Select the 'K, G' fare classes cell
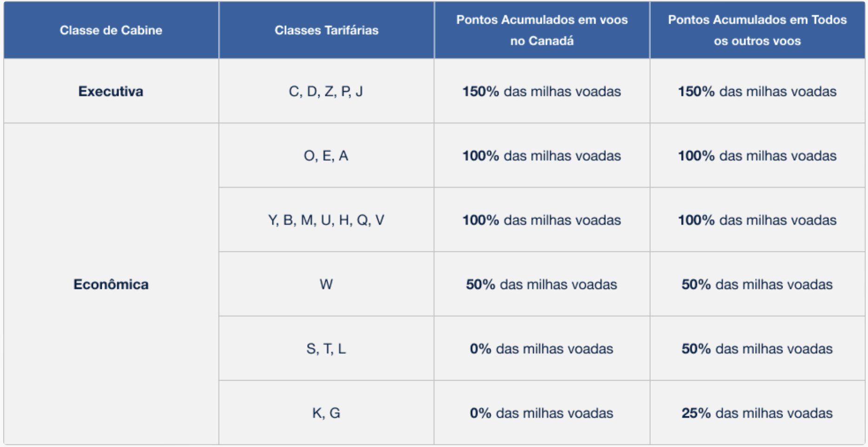This screenshot has width=868, height=447. [326, 413]
